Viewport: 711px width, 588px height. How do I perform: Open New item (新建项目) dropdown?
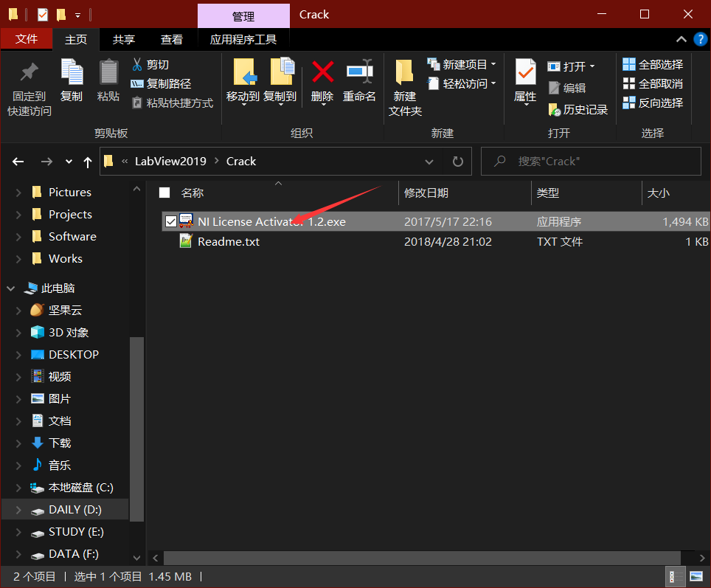pos(462,64)
